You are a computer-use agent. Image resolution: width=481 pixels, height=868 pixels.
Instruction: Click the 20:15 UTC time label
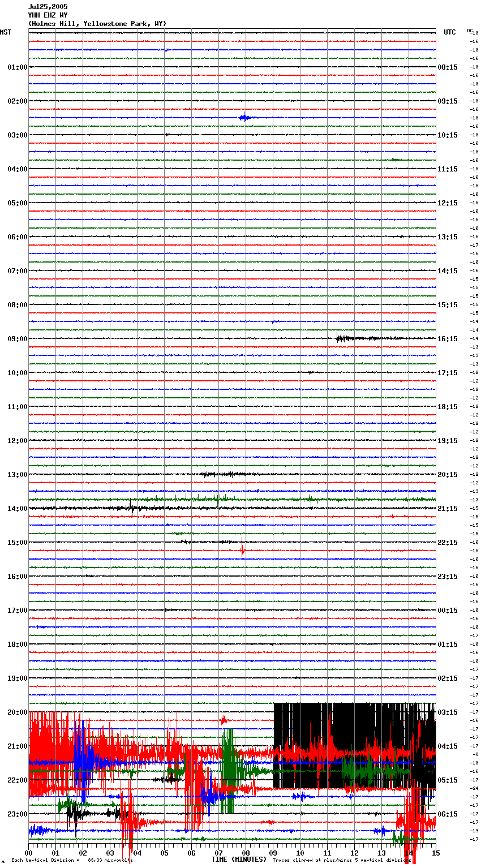click(x=448, y=475)
